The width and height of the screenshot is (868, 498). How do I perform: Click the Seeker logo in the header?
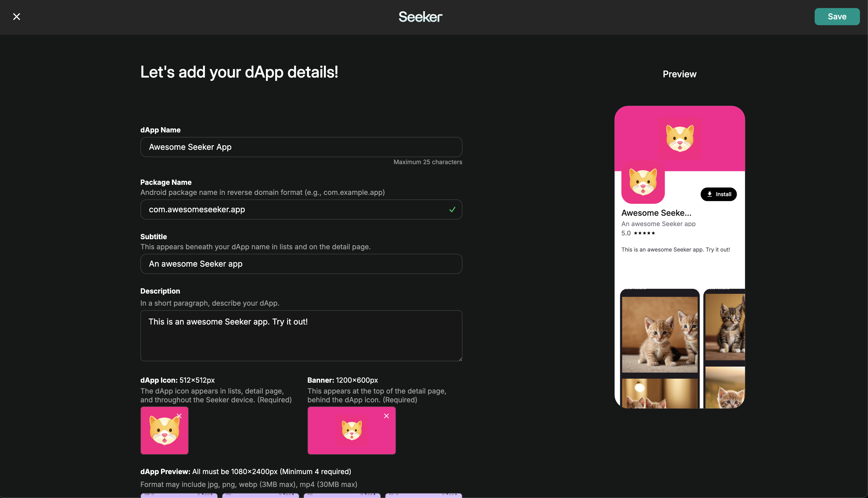coord(420,16)
